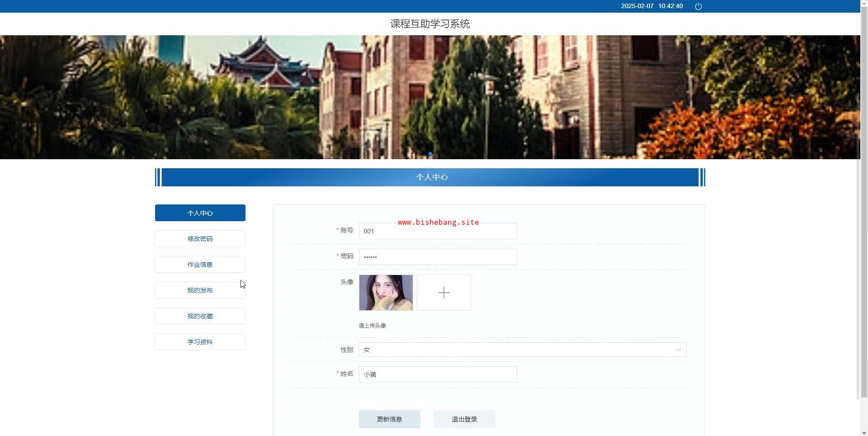Screen dimensions: 868x436
Task: Open 我的发布 from the sidebar
Action: click(x=200, y=290)
